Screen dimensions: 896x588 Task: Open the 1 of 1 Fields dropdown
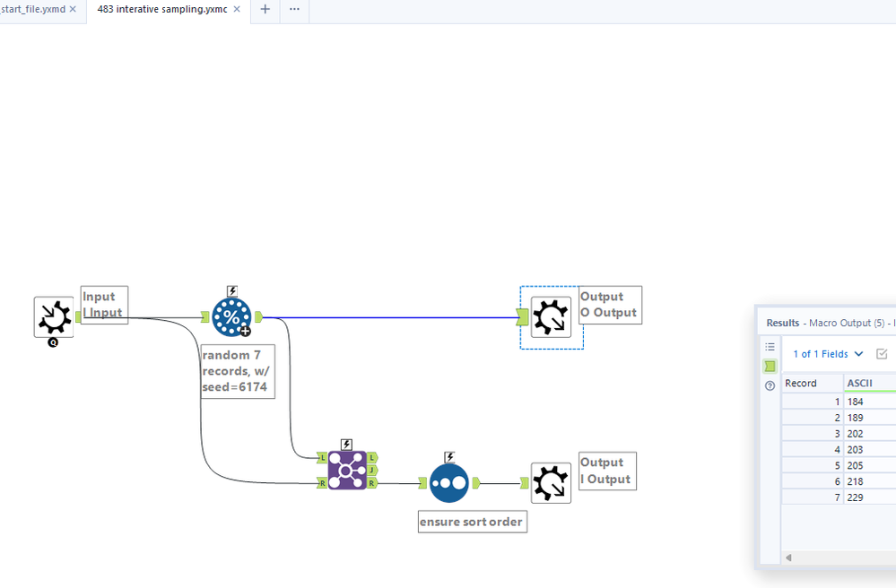[x=825, y=353]
